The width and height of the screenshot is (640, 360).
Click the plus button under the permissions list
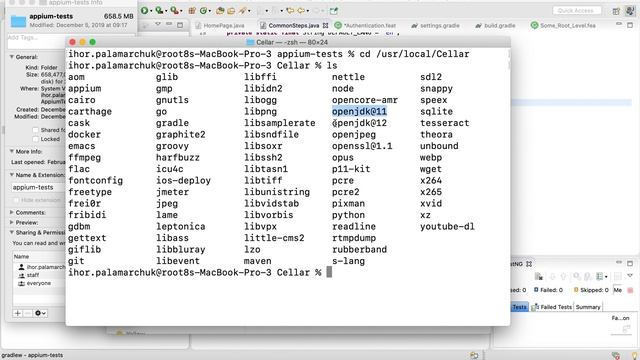point(18,313)
